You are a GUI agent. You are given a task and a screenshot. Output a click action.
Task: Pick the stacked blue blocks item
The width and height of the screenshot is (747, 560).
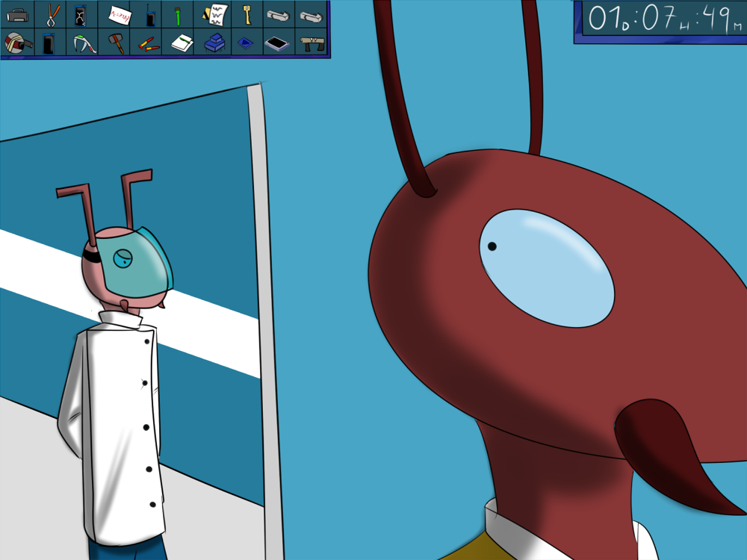(214, 43)
